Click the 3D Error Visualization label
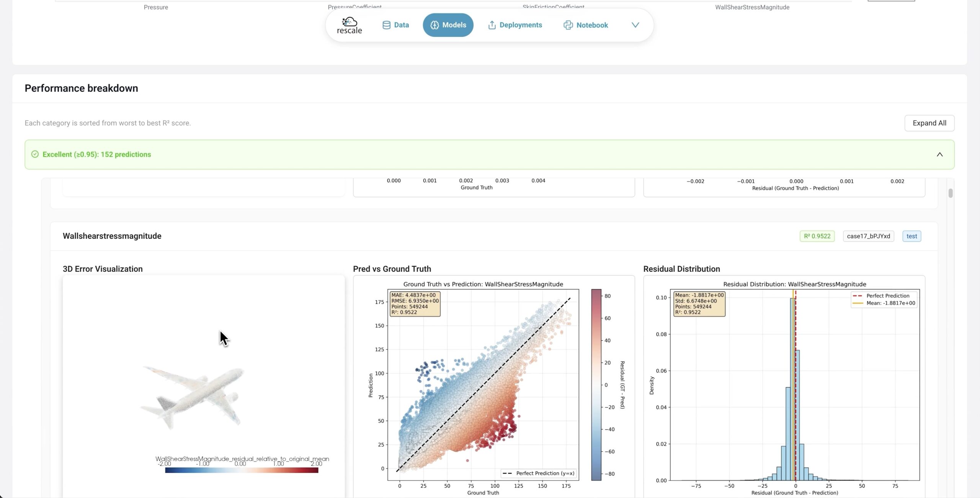Image resolution: width=980 pixels, height=498 pixels. pos(103,269)
